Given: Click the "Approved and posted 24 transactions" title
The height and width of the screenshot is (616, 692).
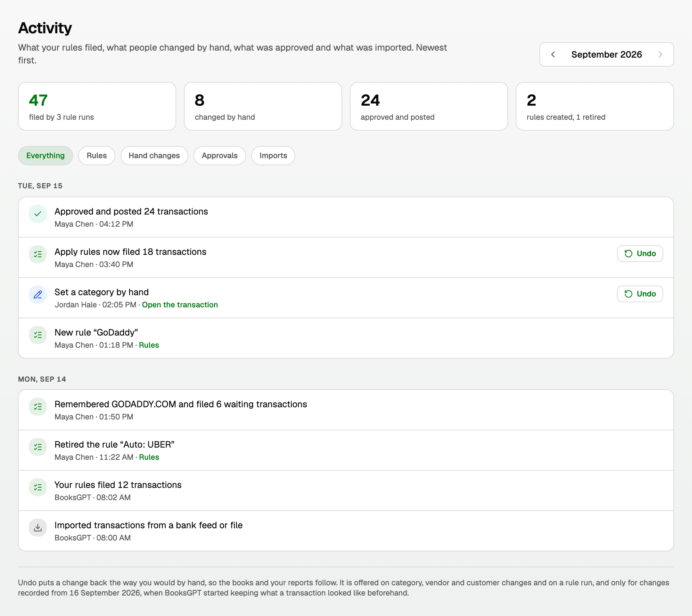Looking at the screenshot, I should 131,212.
